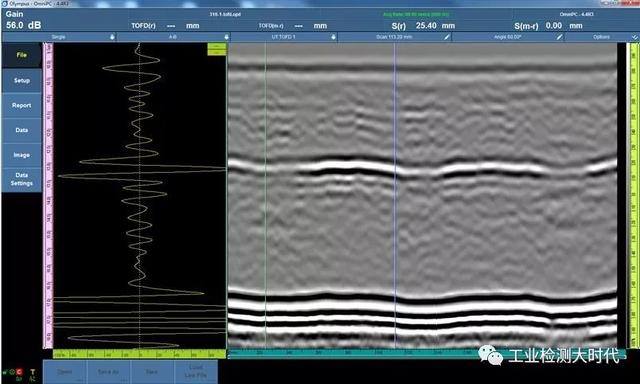Go to the Report menu

(x=22, y=105)
